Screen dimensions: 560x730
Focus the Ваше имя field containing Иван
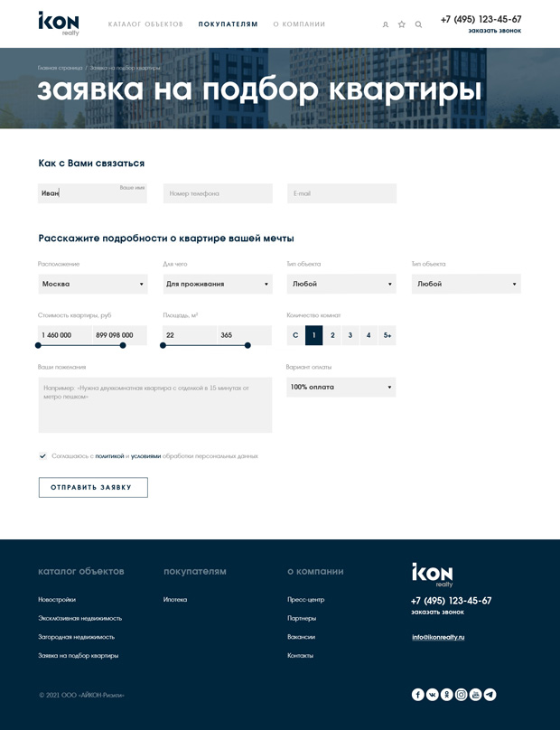point(92,193)
